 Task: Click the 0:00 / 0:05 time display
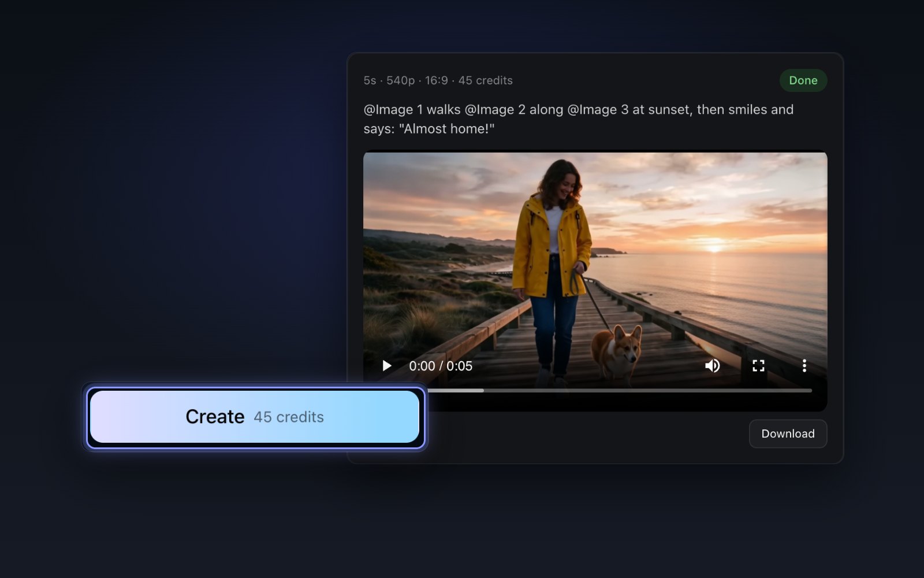point(441,366)
